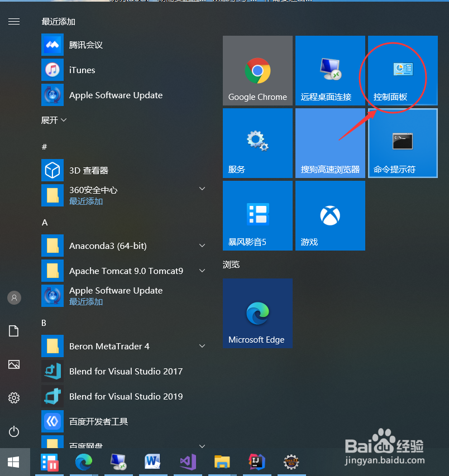Viewport: 449px width, 476px height.
Task: Click the Beron MetaTrader 4 folder icon
Action: coord(52,346)
